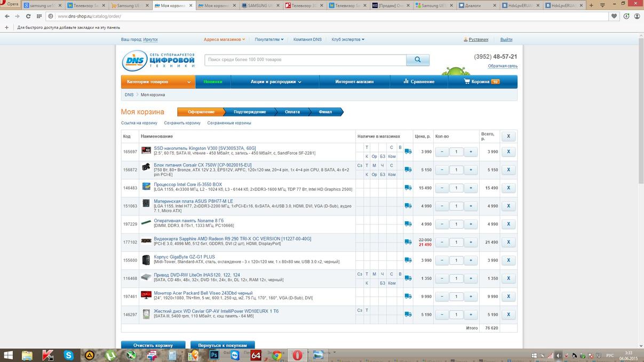The width and height of the screenshot is (644, 362).
Task: Click delivery truck icon for Sapphire Radeon R9 290
Action: (408, 242)
